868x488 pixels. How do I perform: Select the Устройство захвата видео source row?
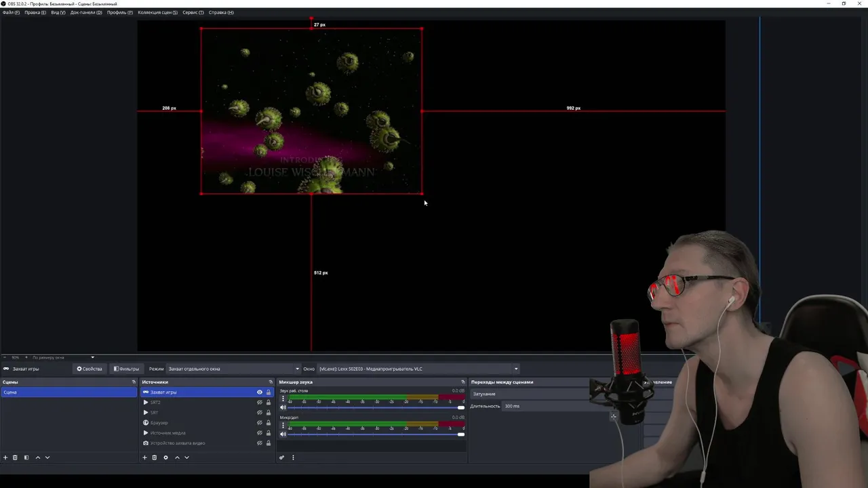coord(206,443)
